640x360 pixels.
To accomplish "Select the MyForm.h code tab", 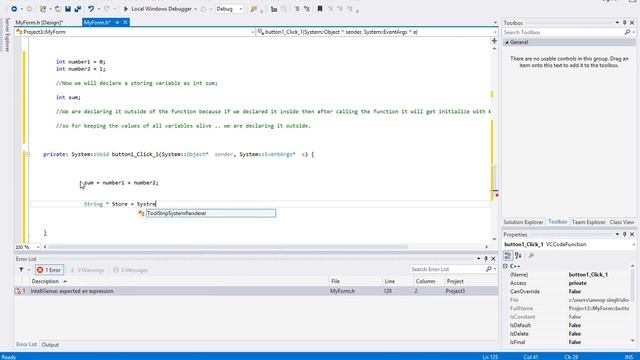I will click(97, 22).
